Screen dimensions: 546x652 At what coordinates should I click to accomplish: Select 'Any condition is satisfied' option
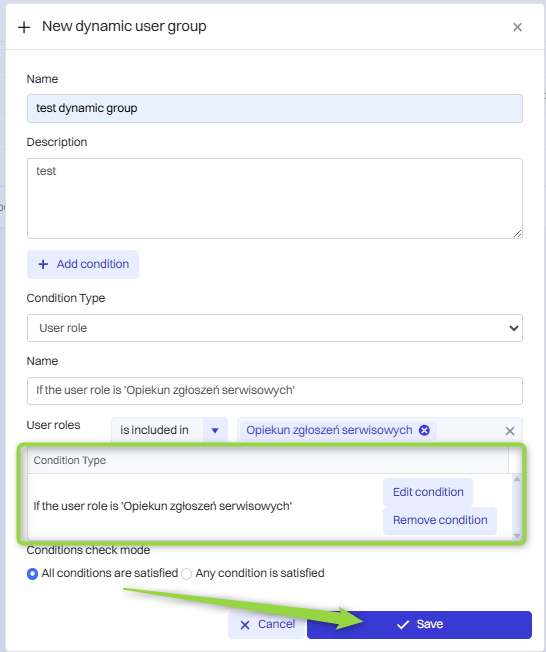[x=186, y=573]
